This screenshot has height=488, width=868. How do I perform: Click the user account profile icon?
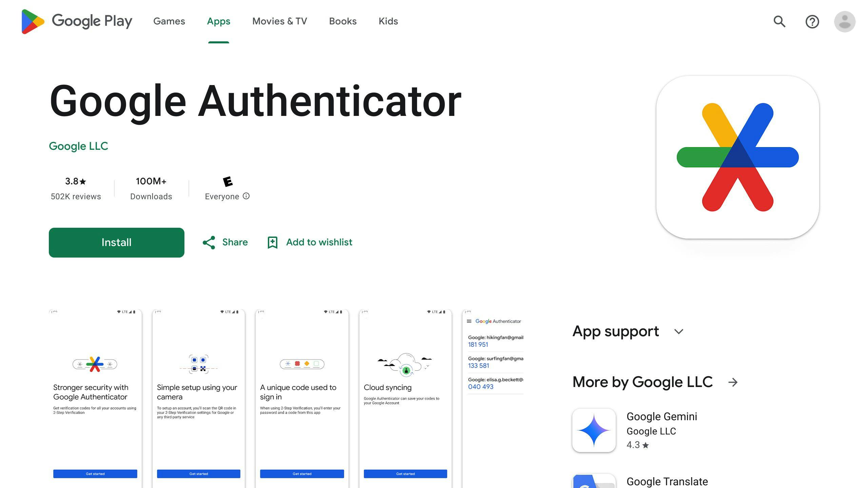[845, 21]
